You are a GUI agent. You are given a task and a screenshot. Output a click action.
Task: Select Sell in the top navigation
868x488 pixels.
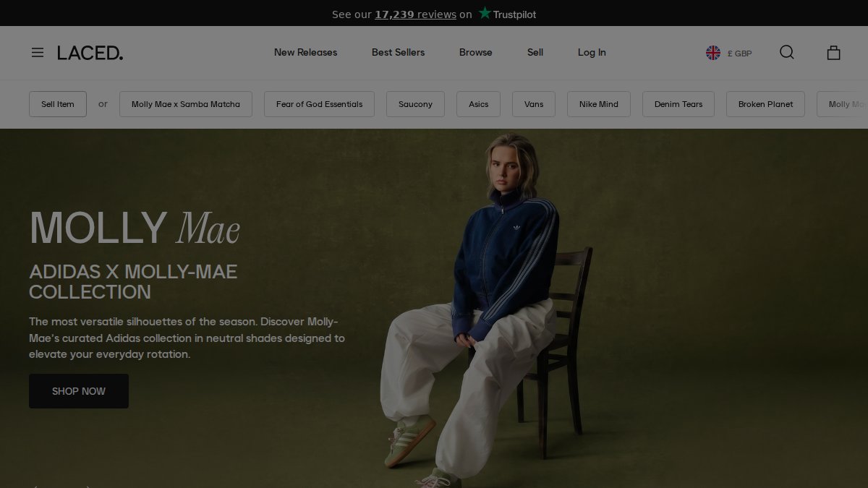pos(535,52)
